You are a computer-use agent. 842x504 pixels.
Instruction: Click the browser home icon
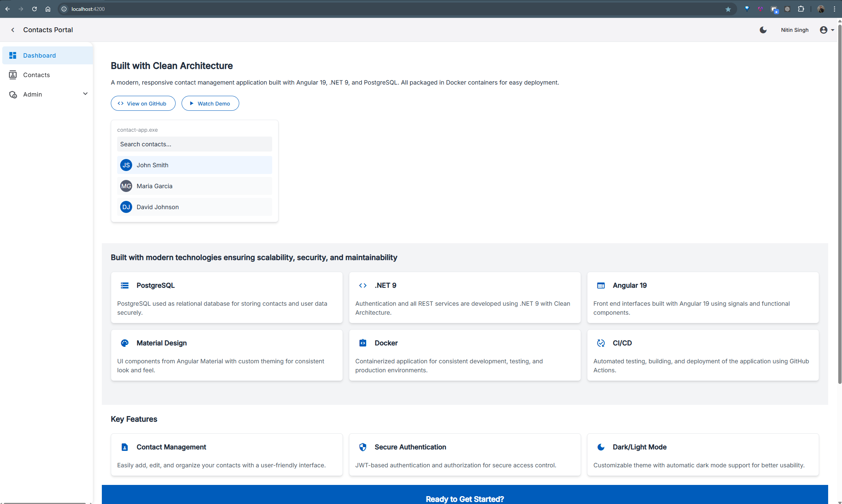pyautogui.click(x=48, y=9)
